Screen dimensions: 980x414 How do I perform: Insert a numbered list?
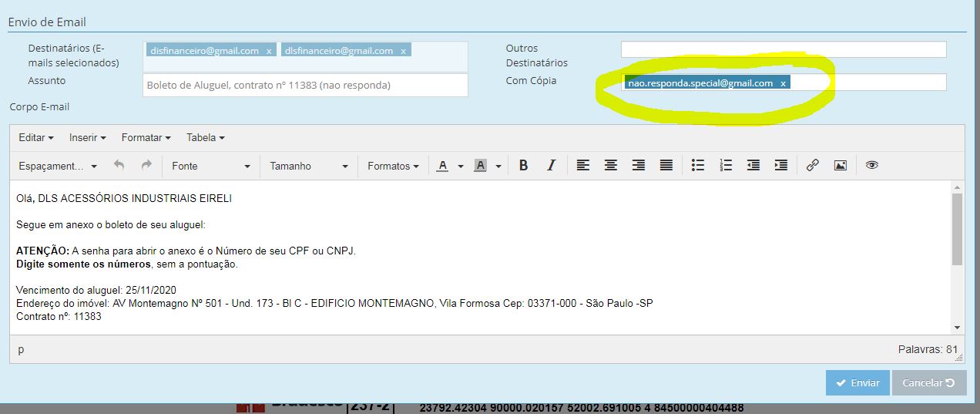click(x=726, y=165)
